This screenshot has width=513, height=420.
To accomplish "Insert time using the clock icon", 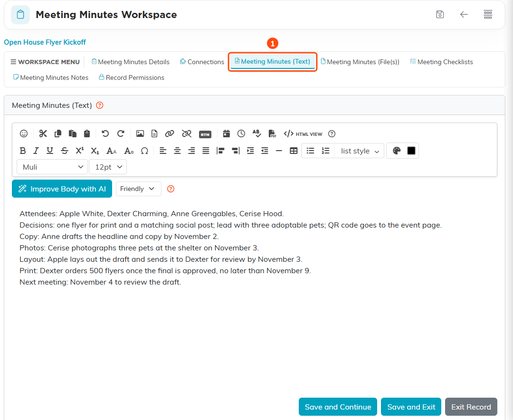I will [241, 134].
